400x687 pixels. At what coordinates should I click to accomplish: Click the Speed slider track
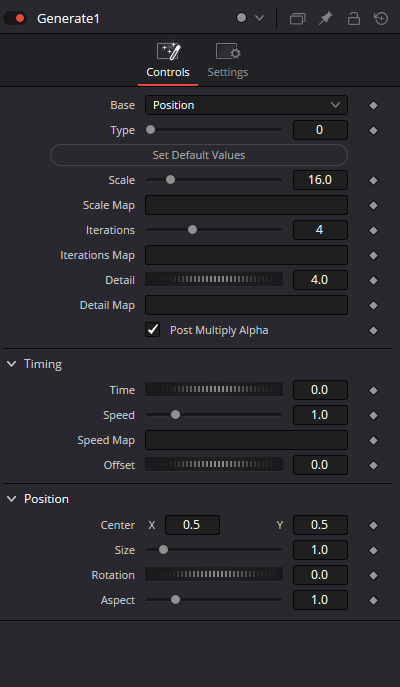(x=214, y=415)
